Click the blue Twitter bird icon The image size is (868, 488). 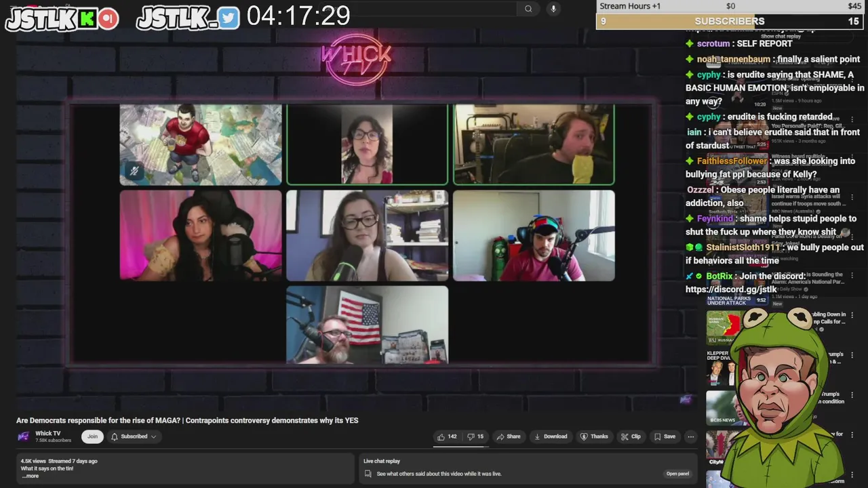[229, 19]
